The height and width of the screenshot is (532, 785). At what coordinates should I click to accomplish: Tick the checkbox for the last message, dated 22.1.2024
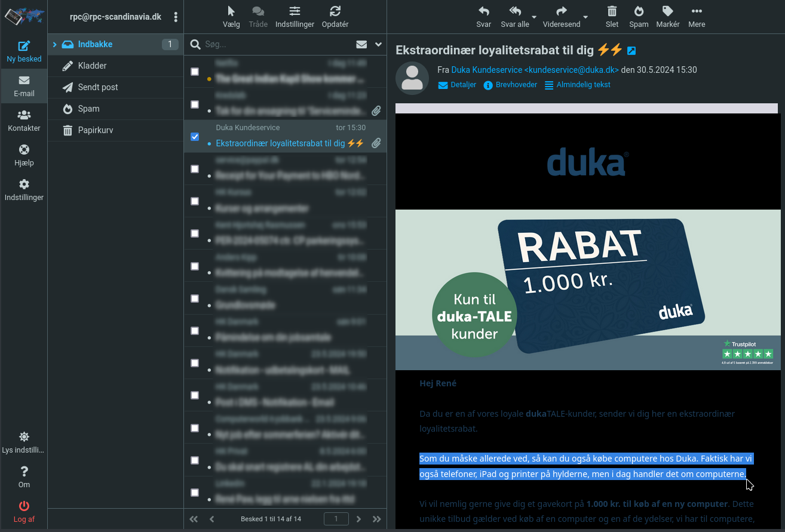(x=195, y=493)
